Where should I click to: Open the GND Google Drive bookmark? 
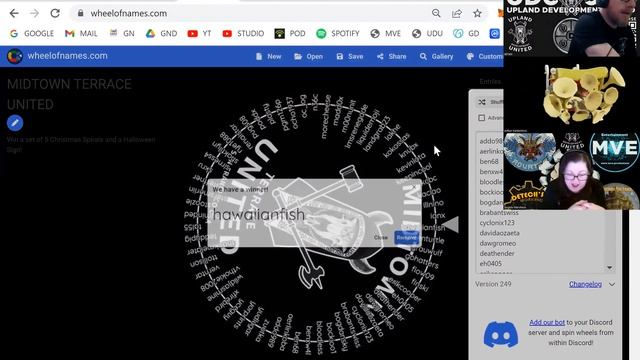coord(162,33)
